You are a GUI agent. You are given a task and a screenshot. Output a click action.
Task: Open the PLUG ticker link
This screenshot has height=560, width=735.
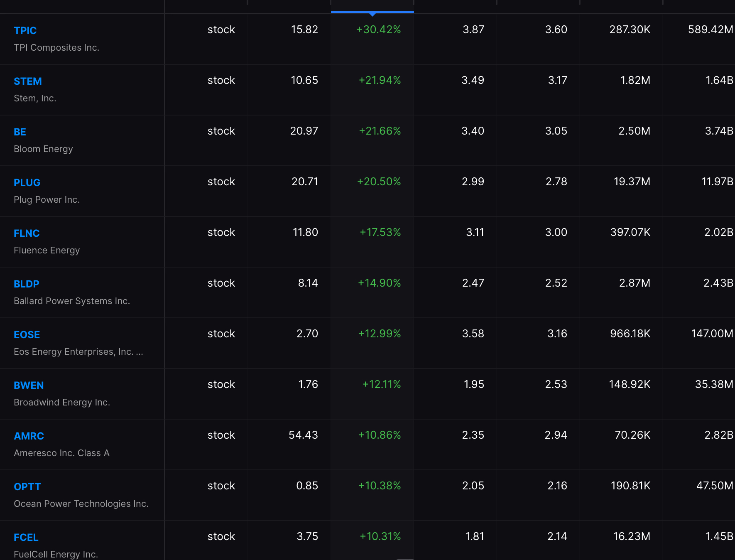(x=27, y=182)
